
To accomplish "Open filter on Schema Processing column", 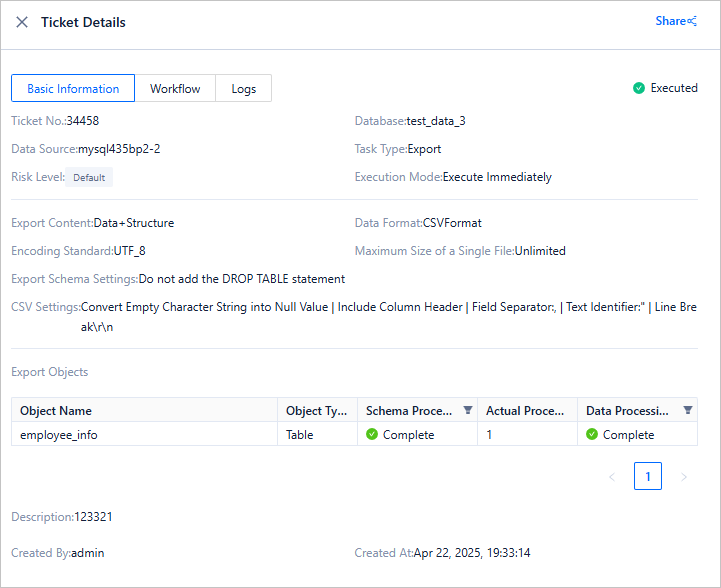I will coord(467,410).
